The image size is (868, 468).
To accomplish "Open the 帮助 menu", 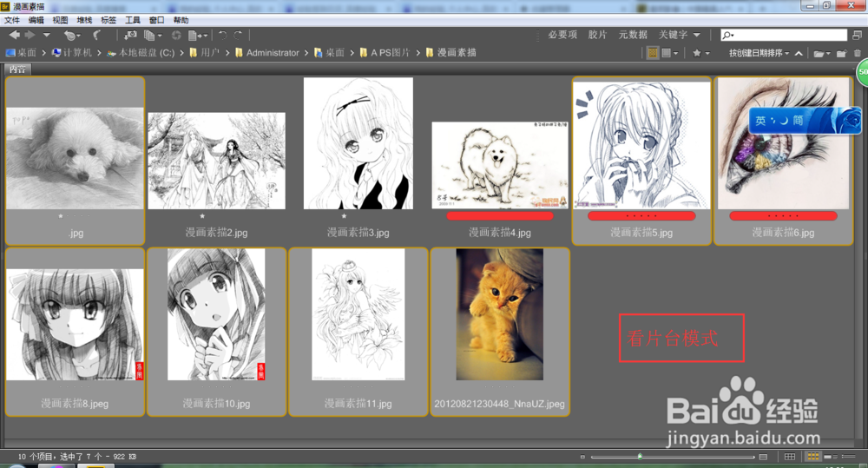I will click(181, 20).
